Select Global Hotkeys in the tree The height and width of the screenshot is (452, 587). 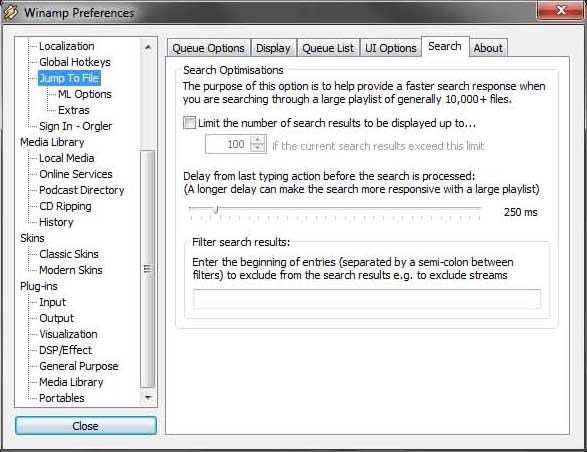pos(75,62)
